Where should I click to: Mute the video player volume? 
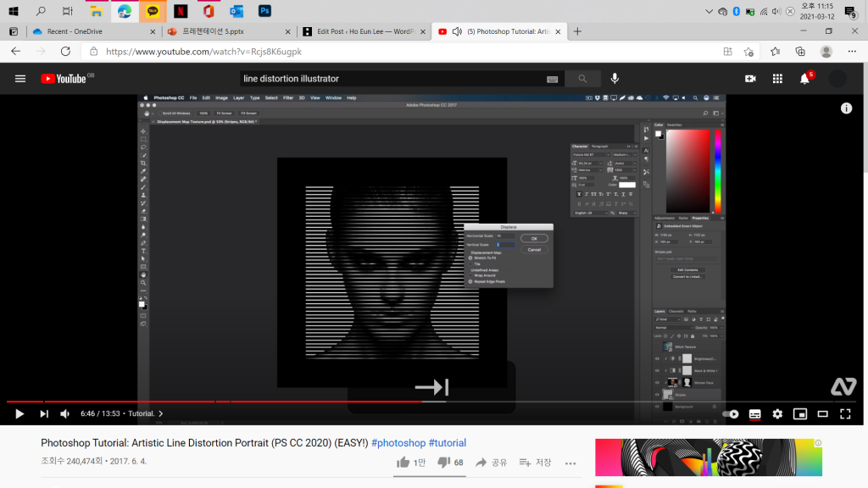point(64,413)
